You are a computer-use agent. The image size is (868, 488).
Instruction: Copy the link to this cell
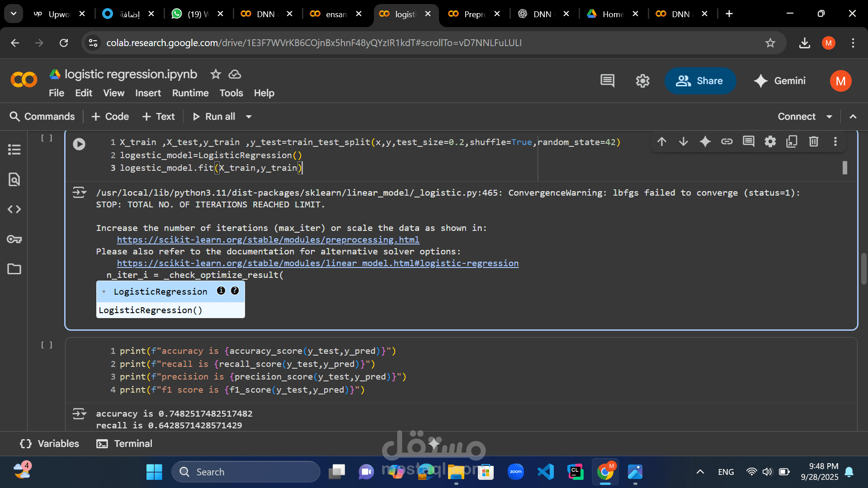click(726, 141)
